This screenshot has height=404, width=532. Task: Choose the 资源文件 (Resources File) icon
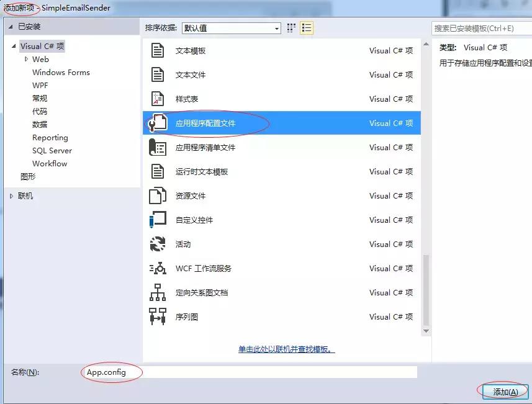157,195
